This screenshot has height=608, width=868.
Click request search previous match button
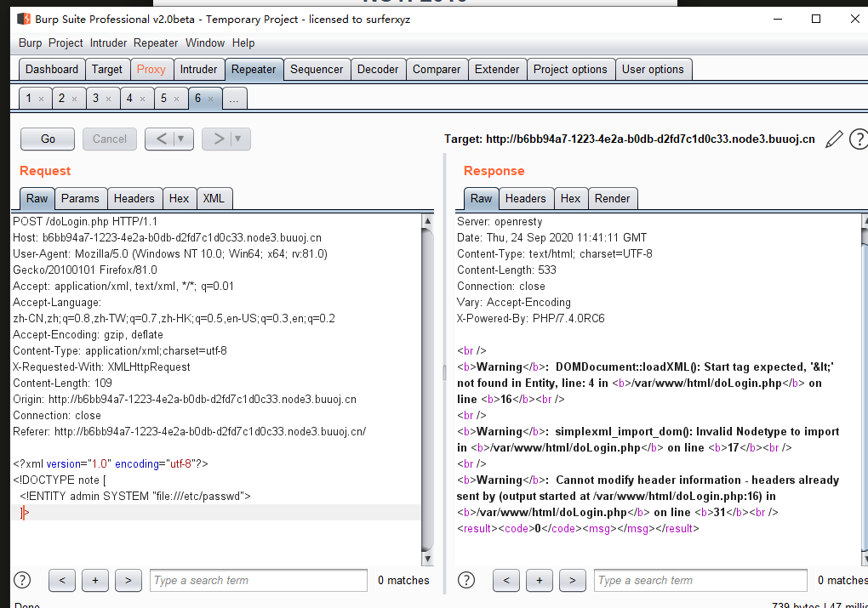point(62,580)
